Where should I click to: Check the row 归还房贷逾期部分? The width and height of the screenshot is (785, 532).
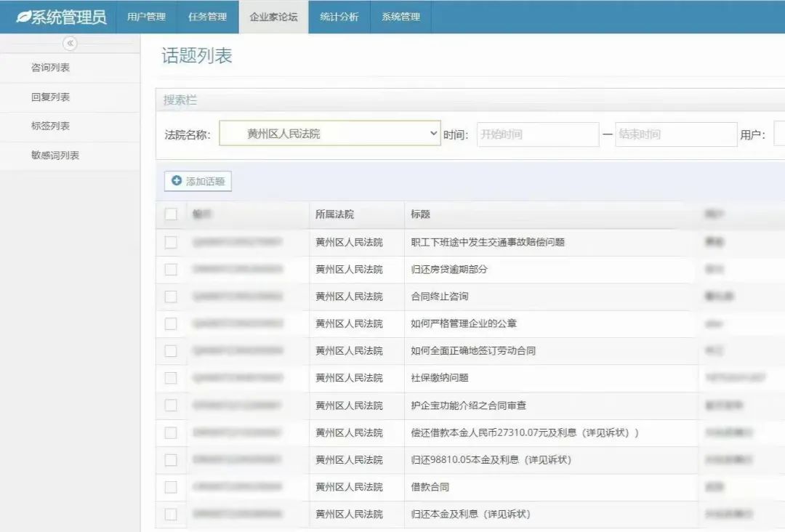[x=171, y=269]
